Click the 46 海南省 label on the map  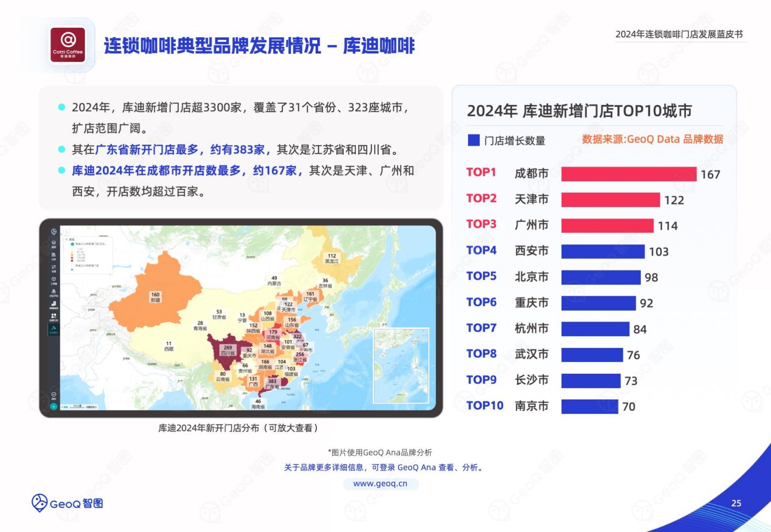click(x=258, y=404)
